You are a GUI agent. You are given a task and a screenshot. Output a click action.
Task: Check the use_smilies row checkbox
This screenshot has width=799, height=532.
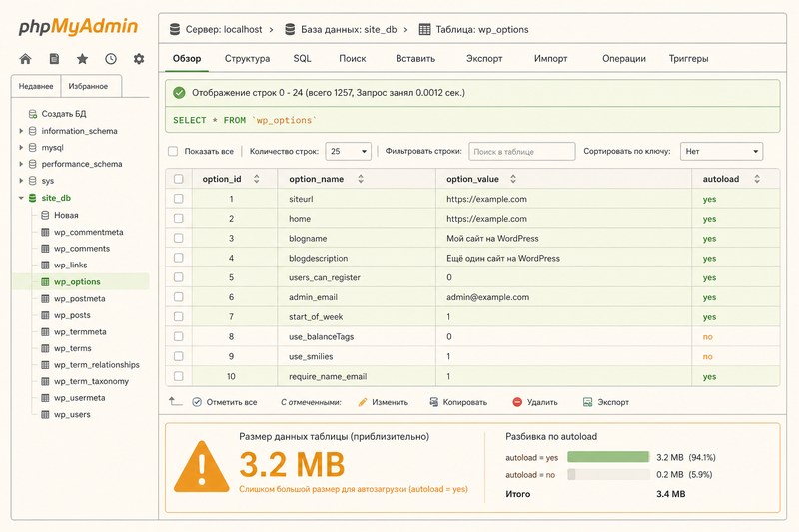pyautogui.click(x=179, y=356)
